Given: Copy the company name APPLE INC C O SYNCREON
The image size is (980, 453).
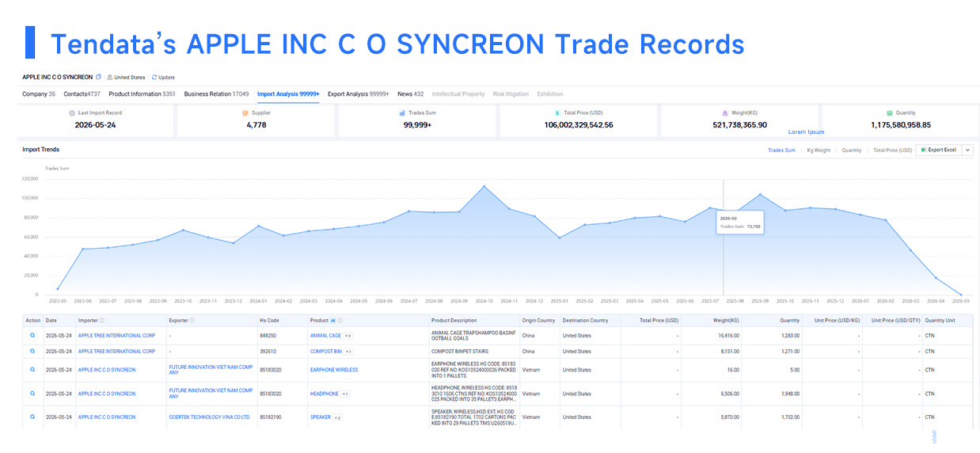Looking at the screenshot, I should point(99,78).
